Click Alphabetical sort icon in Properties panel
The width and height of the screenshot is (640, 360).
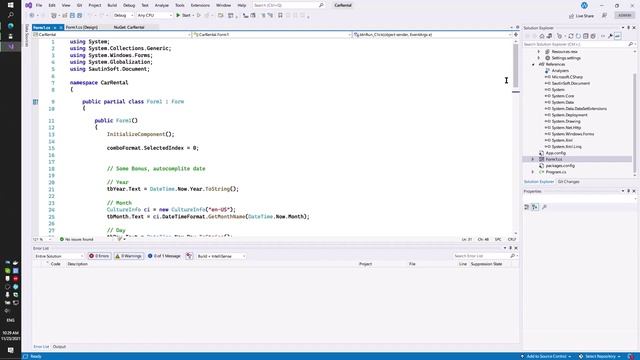(535, 207)
